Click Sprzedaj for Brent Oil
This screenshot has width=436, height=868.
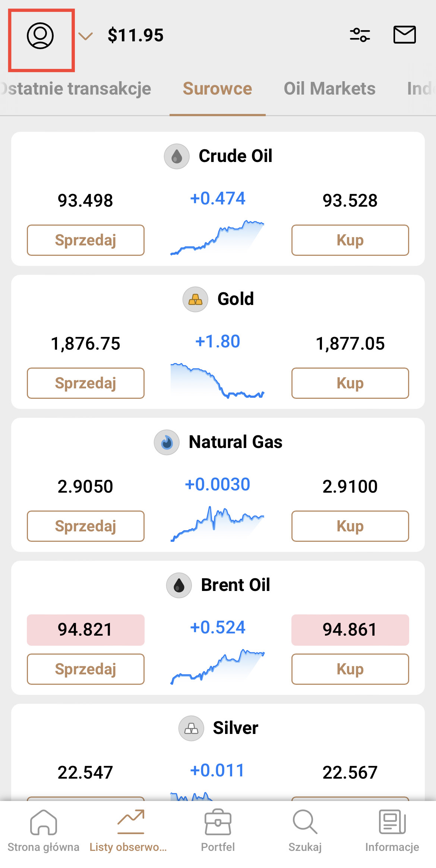[86, 669]
